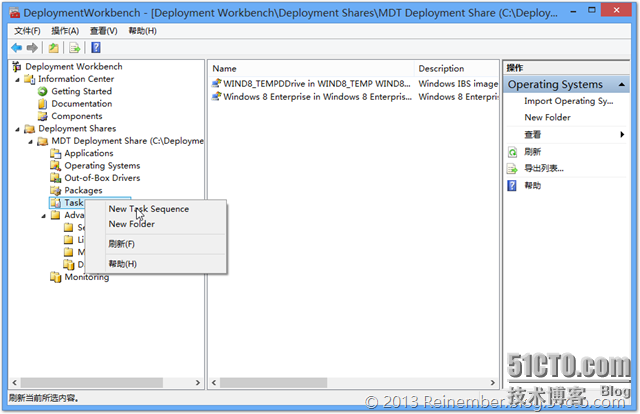Click the help icon in actions pane
Viewport: 640px width, 414px height.
(512, 186)
